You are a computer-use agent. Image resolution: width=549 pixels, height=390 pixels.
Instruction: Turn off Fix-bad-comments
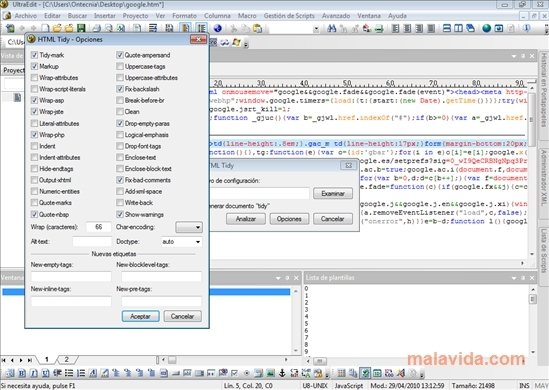click(x=120, y=180)
